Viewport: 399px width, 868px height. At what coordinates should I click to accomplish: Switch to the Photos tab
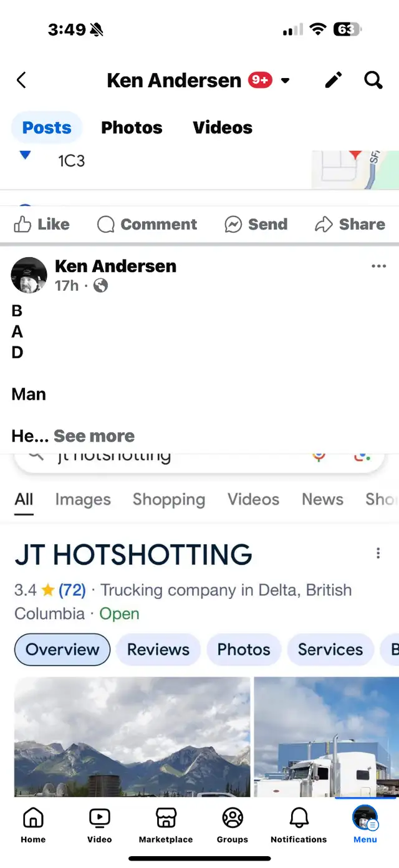132,127
